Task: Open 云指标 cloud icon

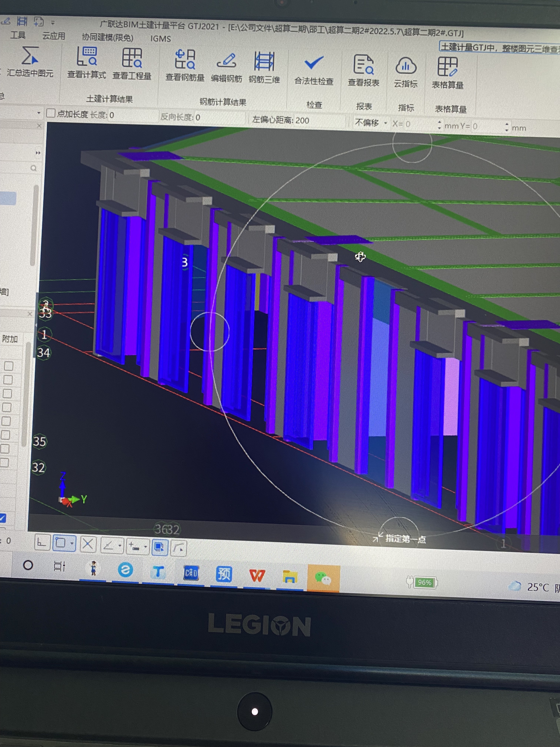Action: (x=406, y=66)
